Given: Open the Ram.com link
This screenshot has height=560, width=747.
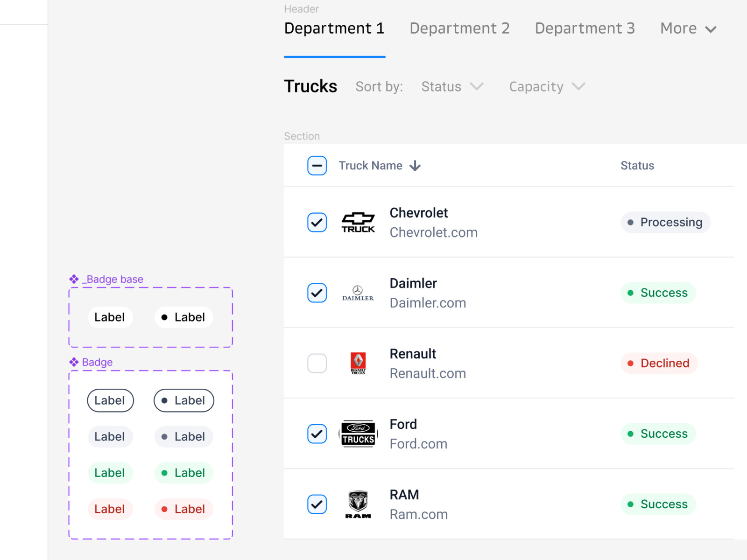Looking at the screenshot, I should point(418,514).
